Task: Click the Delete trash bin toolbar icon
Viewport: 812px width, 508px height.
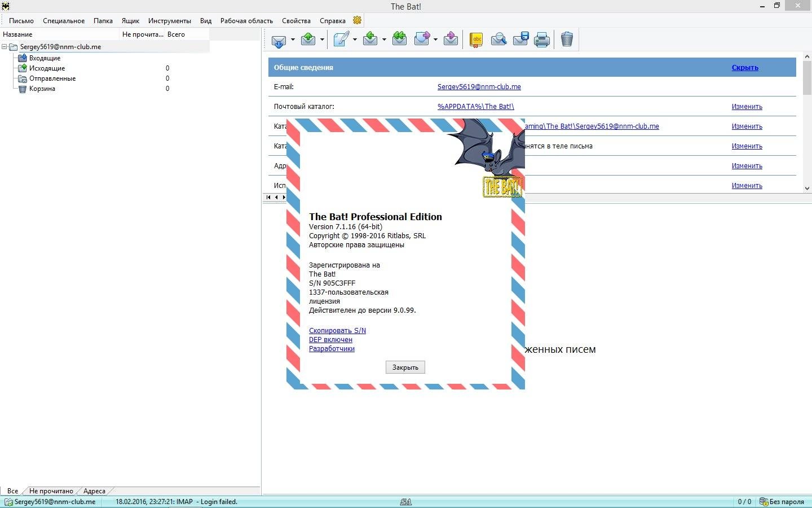Action: click(567, 40)
